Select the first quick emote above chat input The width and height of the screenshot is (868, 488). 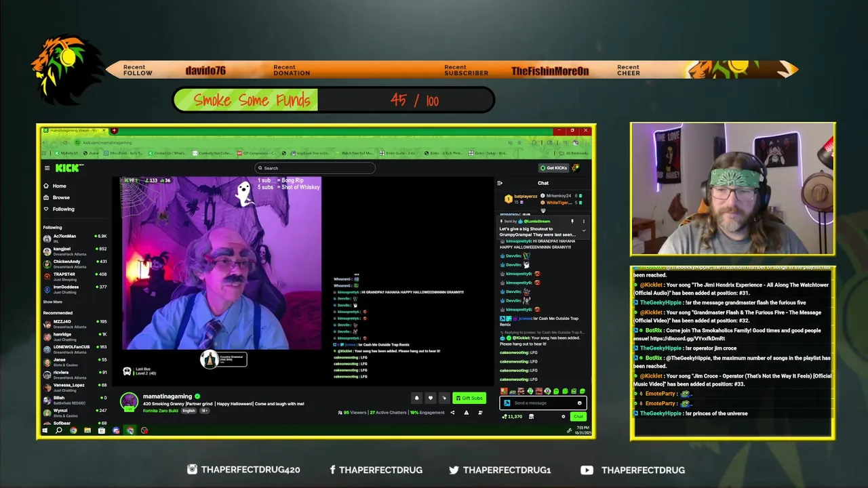coord(504,391)
